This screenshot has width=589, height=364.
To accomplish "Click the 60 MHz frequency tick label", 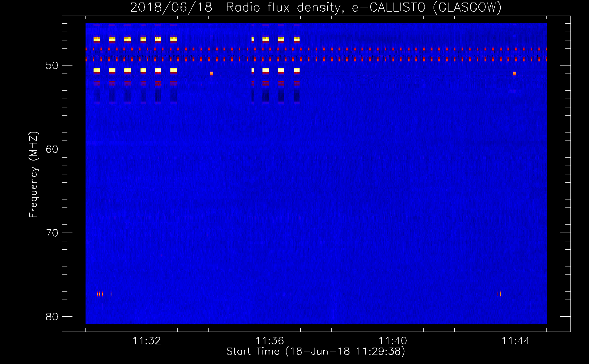I will coord(52,149).
